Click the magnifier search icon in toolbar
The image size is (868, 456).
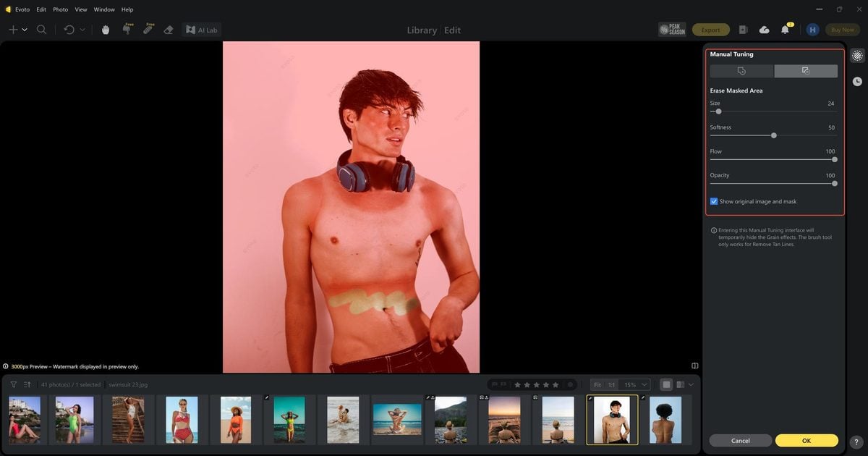coord(42,30)
